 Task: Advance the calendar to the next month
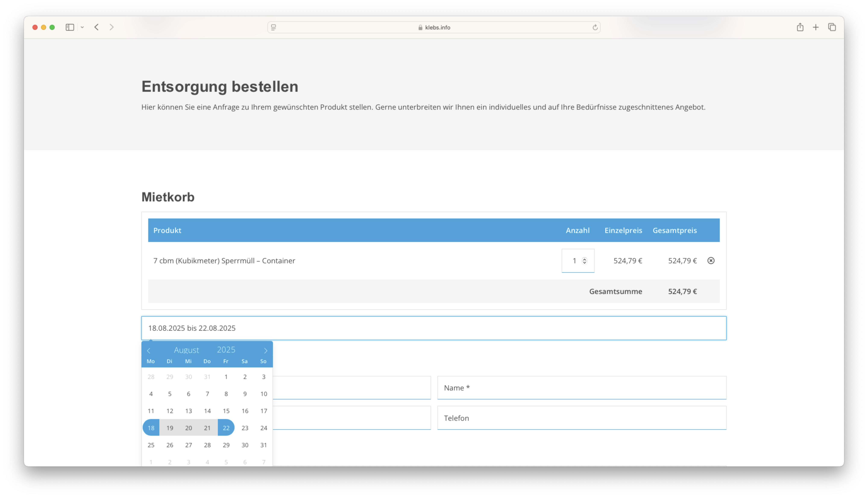[266, 351]
